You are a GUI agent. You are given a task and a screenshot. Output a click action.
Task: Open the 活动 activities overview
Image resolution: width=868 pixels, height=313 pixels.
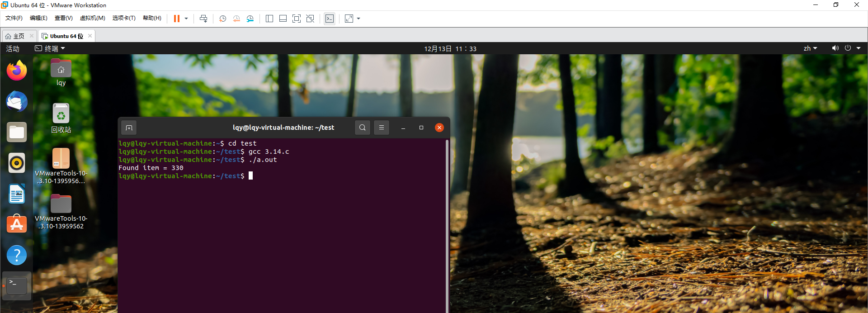point(13,48)
